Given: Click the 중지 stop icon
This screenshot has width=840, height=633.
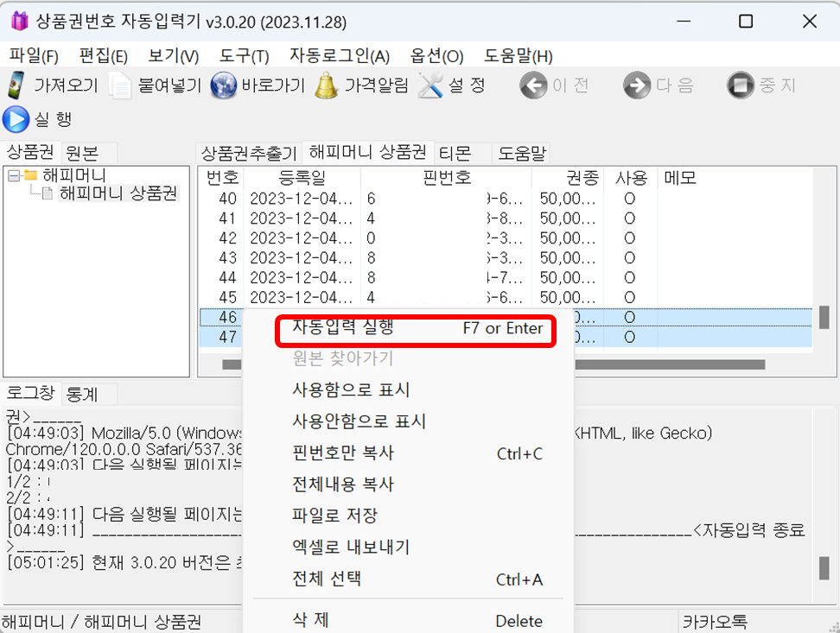Looking at the screenshot, I should [x=741, y=85].
